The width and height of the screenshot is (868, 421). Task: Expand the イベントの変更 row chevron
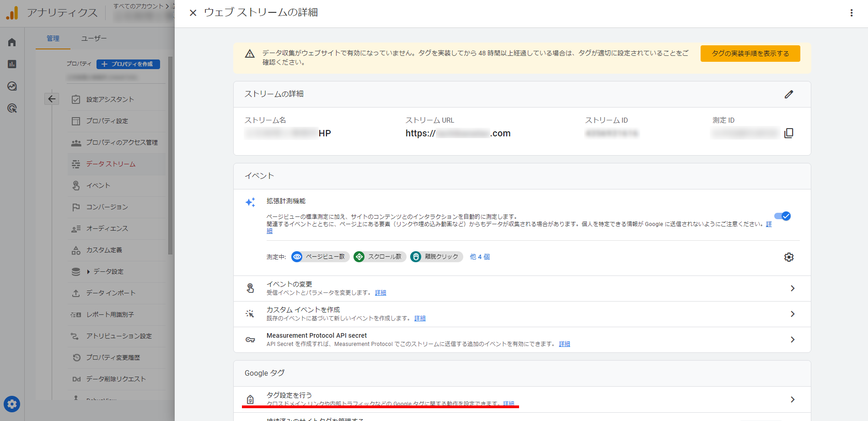tap(792, 288)
